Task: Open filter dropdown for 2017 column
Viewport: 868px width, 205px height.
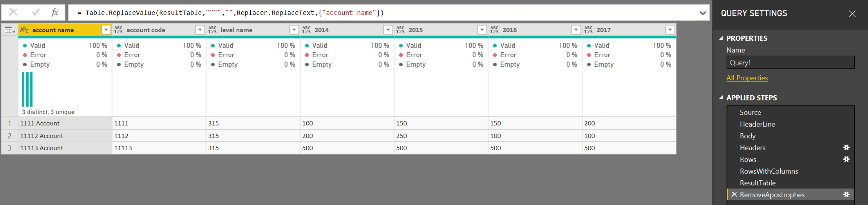Action: (x=670, y=30)
